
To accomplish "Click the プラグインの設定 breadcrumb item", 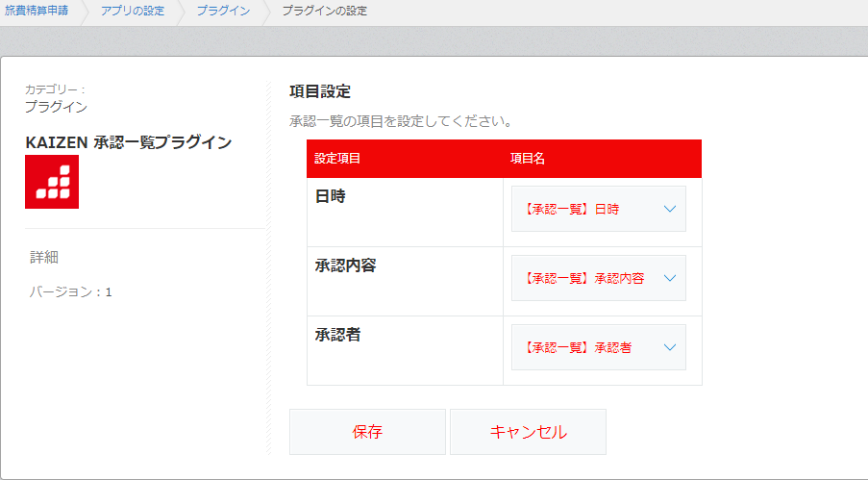I will 324,11.
